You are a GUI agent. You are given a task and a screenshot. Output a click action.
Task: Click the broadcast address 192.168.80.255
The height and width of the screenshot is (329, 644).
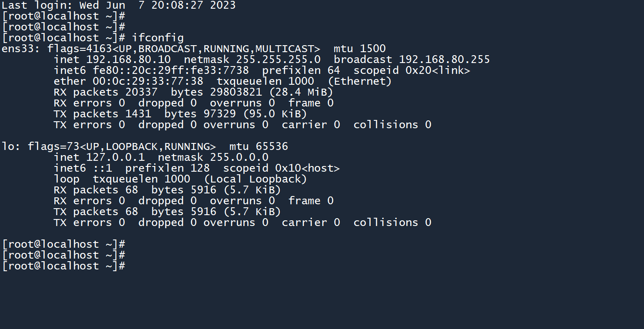[x=444, y=60]
